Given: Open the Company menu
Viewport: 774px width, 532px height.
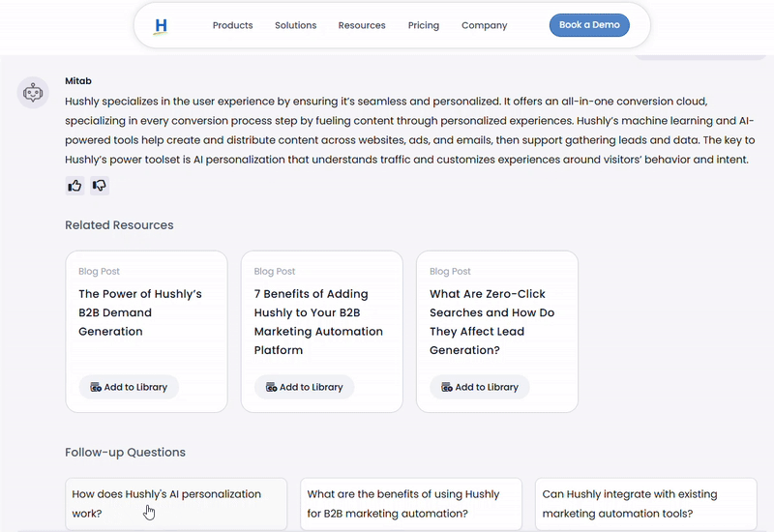Looking at the screenshot, I should pyautogui.click(x=485, y=25).
